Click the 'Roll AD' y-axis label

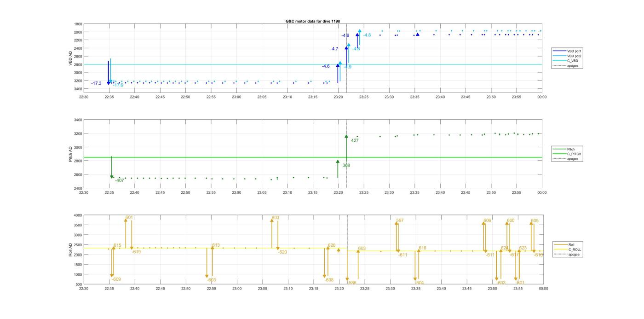(70, 249)
